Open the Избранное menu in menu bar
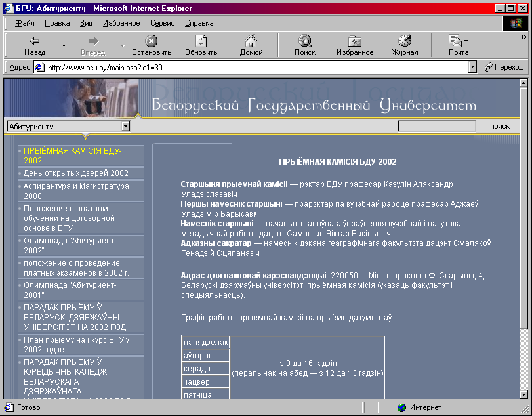Screen dimensions: 532x416 121,23
